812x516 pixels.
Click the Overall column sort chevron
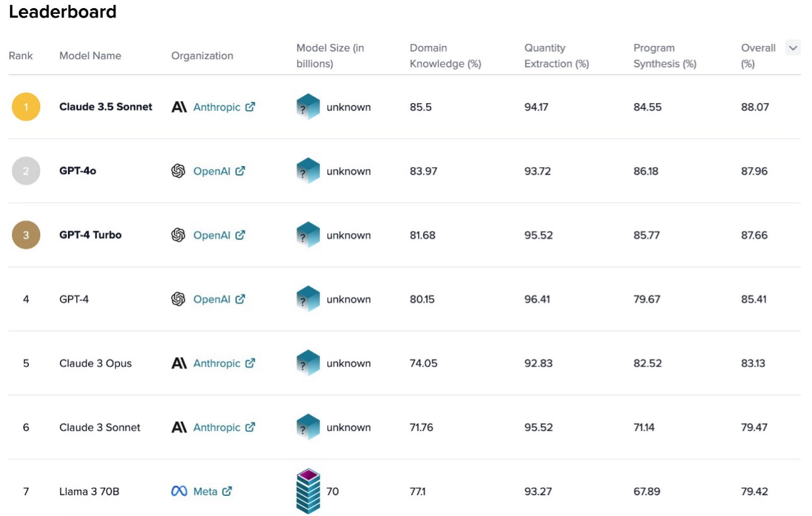pos(793,48)
